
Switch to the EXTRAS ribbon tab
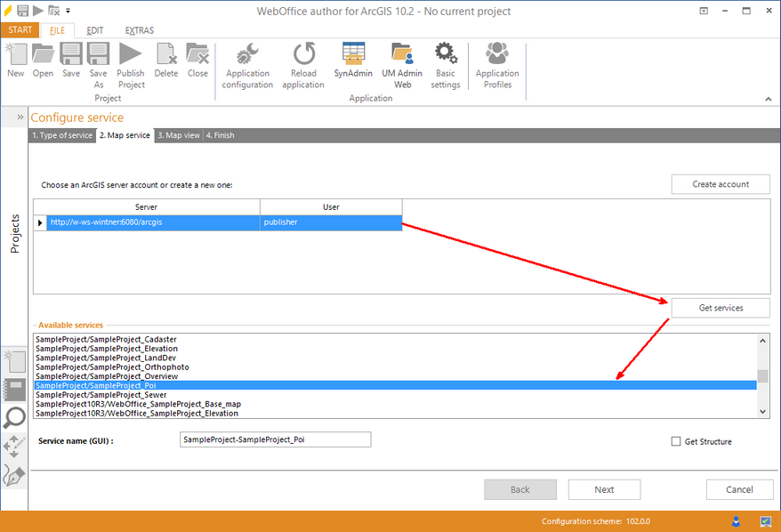139,29
